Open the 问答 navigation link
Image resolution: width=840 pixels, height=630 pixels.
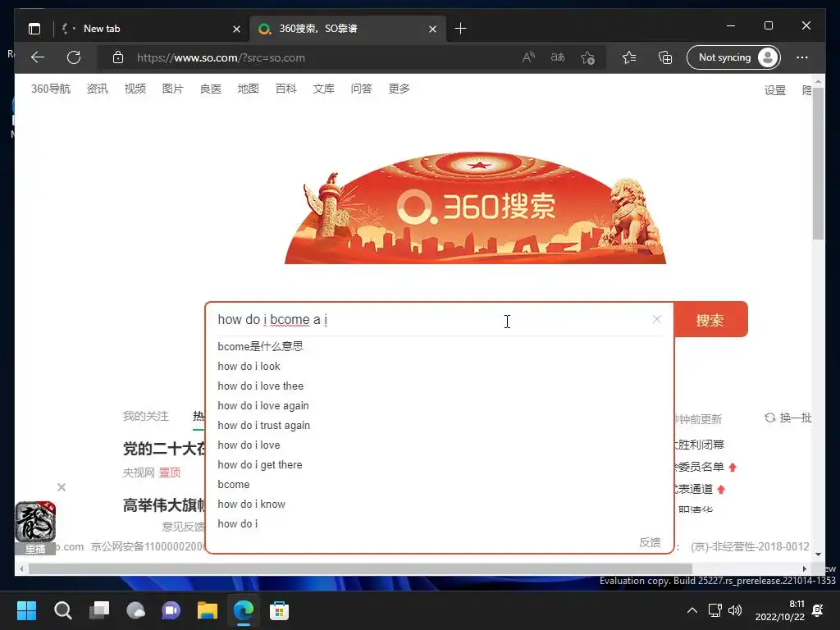point(362,89)
